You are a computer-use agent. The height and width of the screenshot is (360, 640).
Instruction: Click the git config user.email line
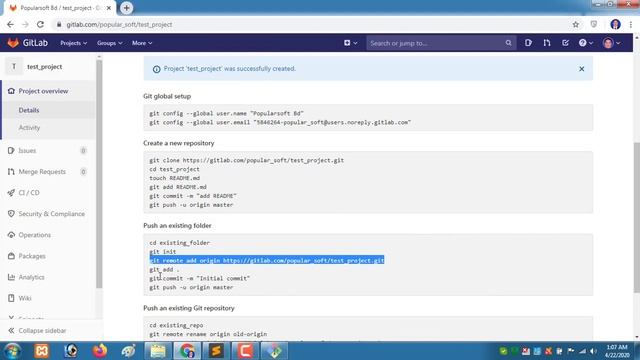pyautogui.click(x=280, y=122)
